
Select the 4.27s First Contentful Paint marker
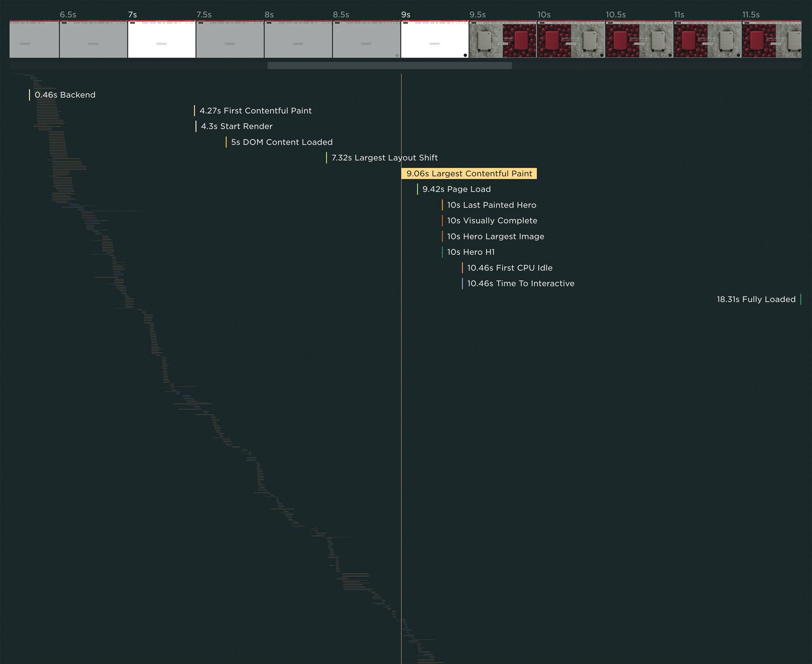click(255, 111)
